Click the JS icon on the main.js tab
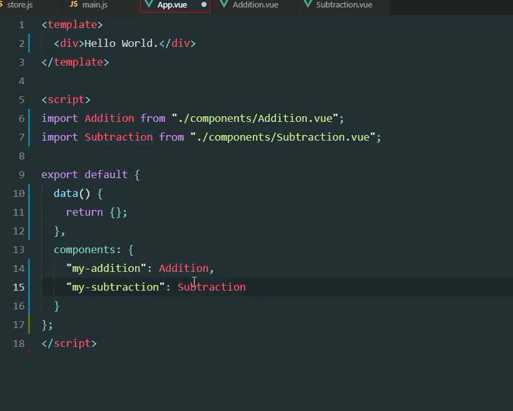The image size is (513, 411). point(73,4)
